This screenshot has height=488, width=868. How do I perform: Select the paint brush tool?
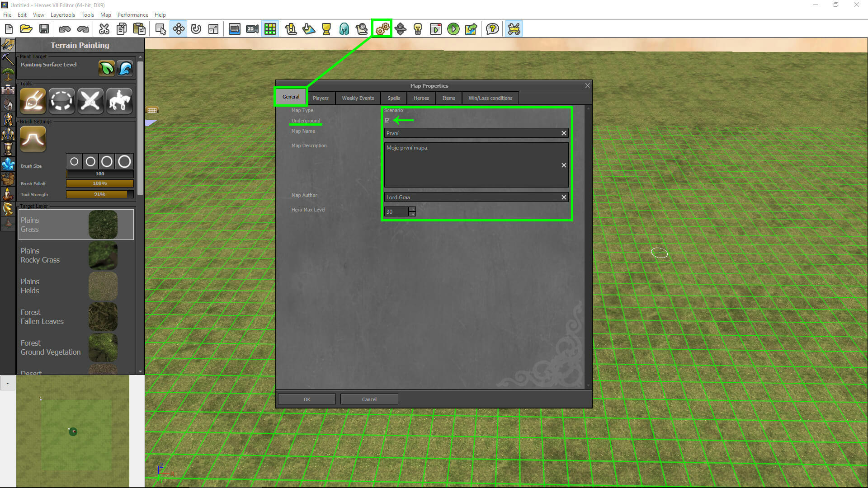click(33, 101)
